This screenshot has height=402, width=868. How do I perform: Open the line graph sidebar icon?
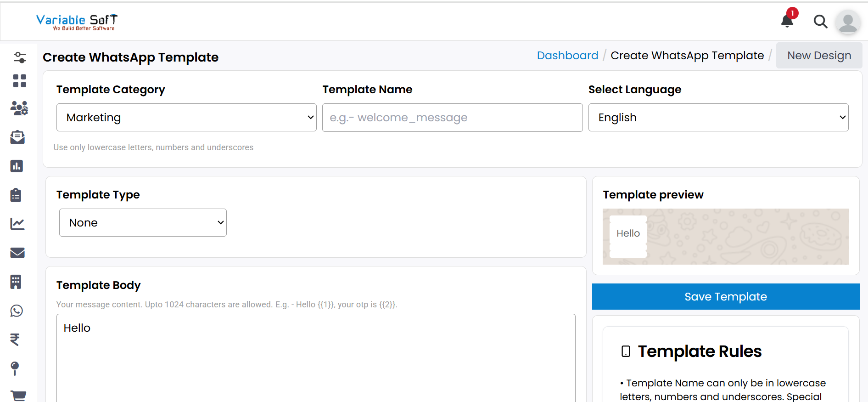pos(17,224)
